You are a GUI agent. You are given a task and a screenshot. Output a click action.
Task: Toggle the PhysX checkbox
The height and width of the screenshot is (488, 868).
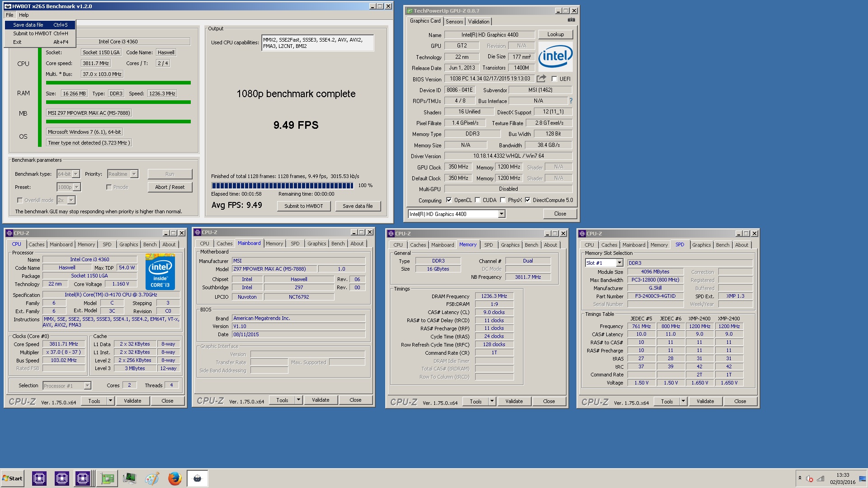click(503, 200)
